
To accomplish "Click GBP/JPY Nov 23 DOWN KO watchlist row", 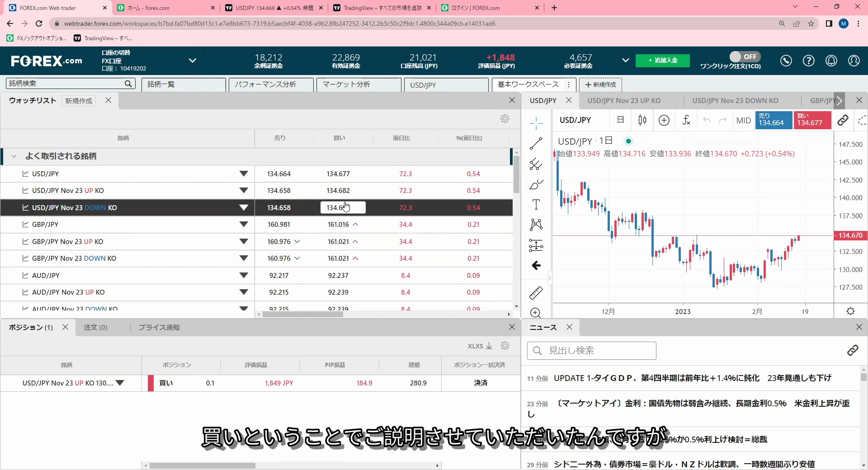I will [x=256, y=258].
